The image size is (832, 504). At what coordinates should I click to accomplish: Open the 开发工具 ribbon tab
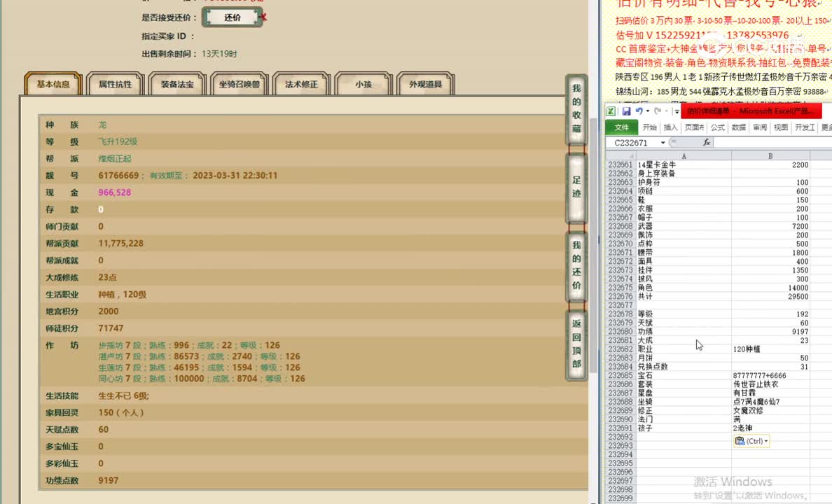pyautogui.click(x=805, y=127)
